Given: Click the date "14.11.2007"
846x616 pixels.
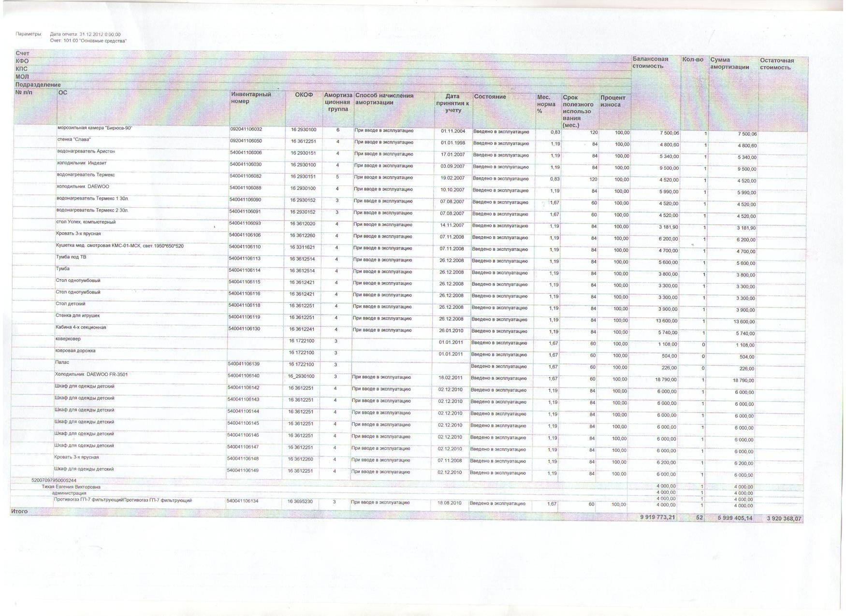Looking at the screenshot, I should [x=452, y=225].
